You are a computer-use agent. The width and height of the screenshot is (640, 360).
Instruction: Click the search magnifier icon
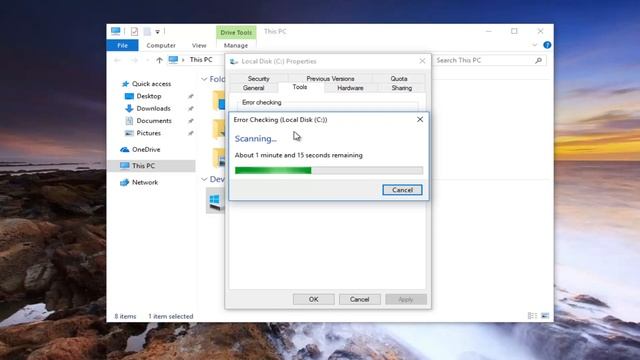(x=538, y=60)
